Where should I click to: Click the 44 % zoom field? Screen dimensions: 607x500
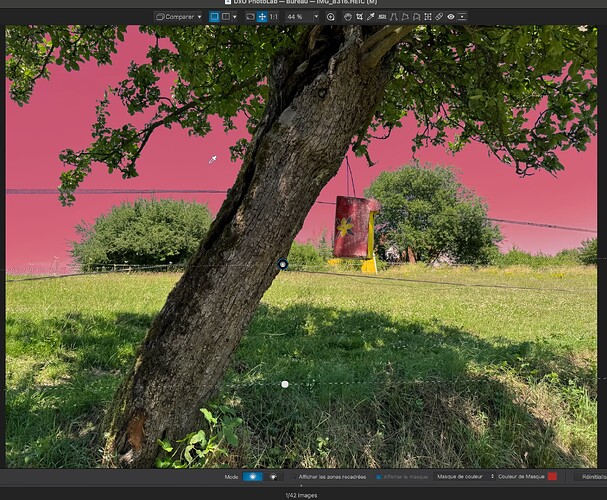[x=298, y=17]
